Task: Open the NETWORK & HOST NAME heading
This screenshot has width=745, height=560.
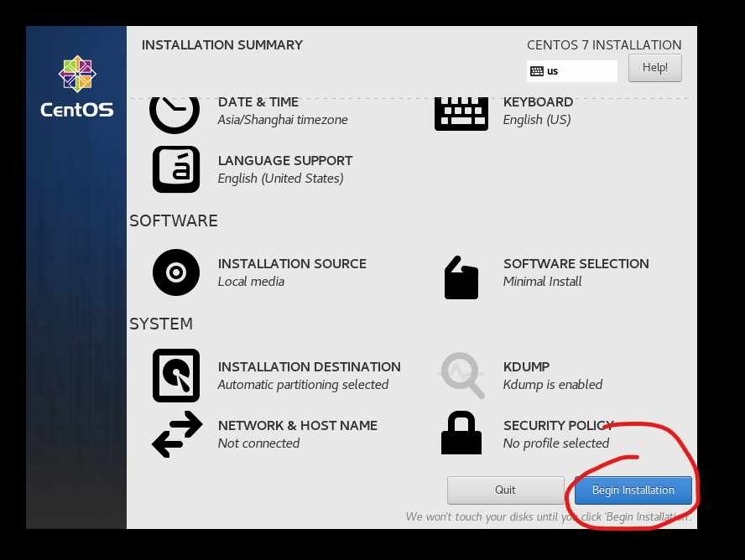Action: pyautogui.click(x=298, y=426)
